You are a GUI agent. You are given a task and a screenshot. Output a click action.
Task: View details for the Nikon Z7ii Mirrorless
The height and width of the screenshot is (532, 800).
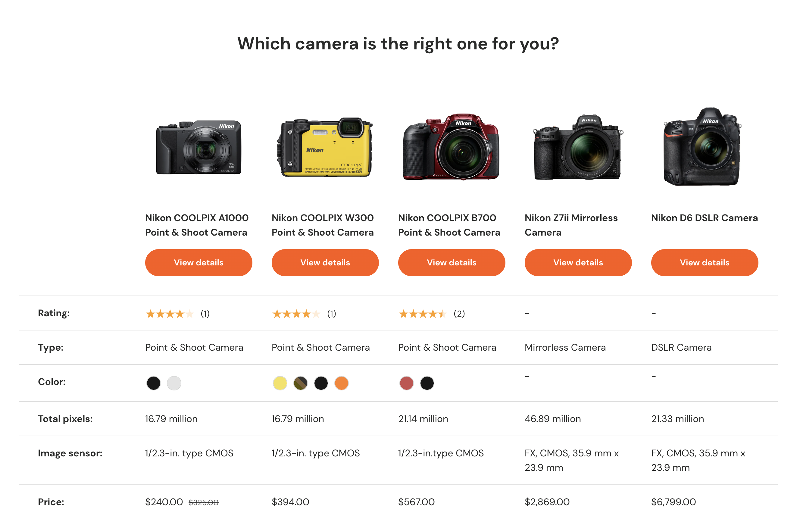tap(578, 262)
